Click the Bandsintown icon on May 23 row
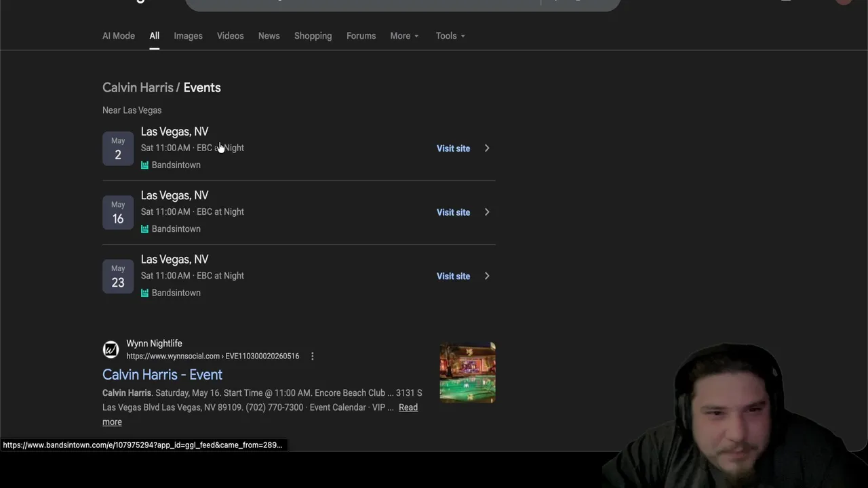The width and height of the screenshot is (868, 488). pyautogui.click(x=144, y=293)
